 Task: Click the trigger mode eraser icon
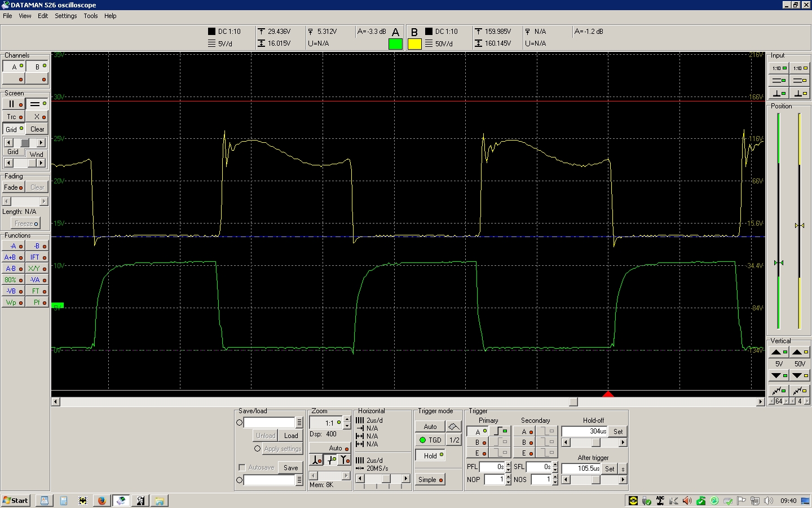453,427
